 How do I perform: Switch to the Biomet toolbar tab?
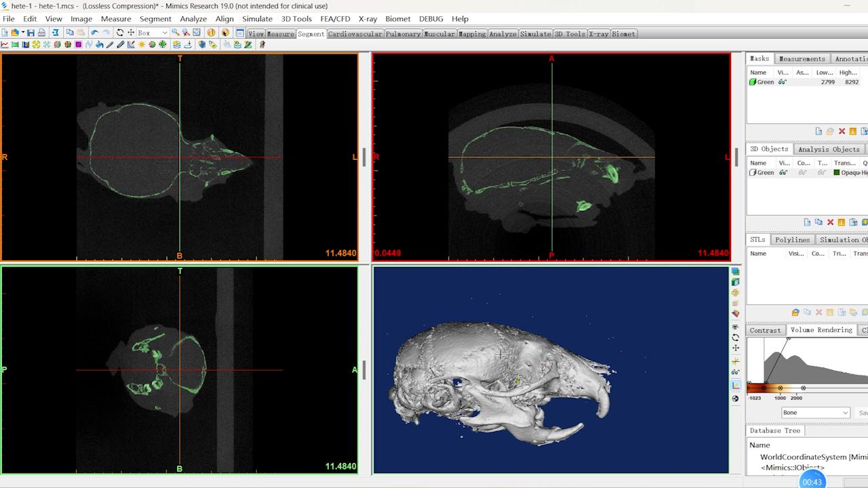624,34
